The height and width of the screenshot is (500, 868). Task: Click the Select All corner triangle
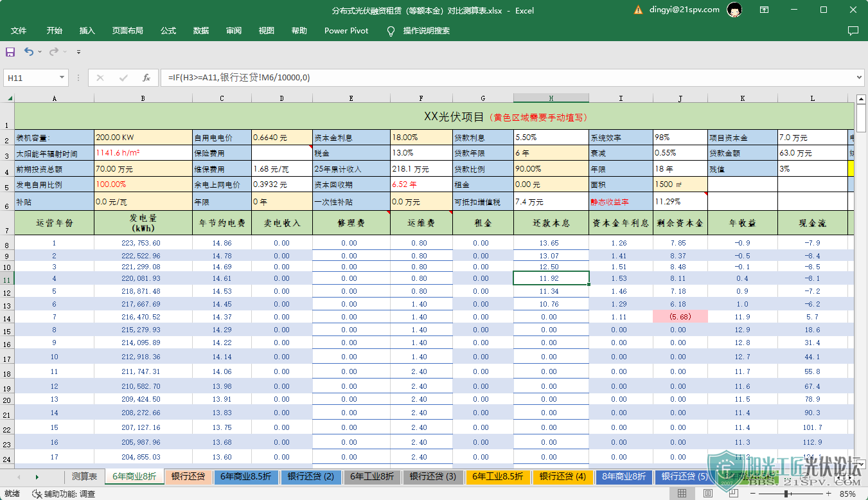click(x=9, y=98)
